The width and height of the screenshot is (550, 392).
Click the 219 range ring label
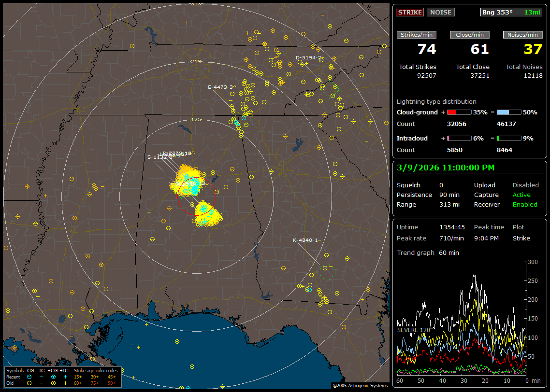pos(196,62)
